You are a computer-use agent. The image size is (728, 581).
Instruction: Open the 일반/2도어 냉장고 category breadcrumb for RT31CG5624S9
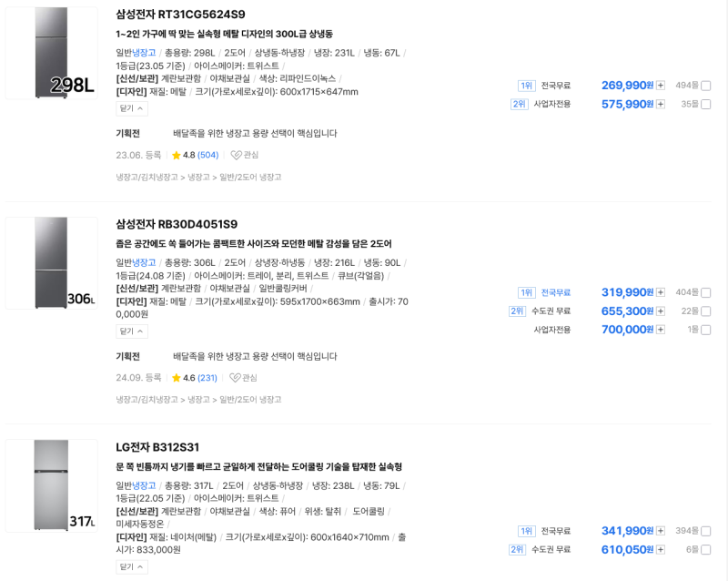(x=250, y=177)
